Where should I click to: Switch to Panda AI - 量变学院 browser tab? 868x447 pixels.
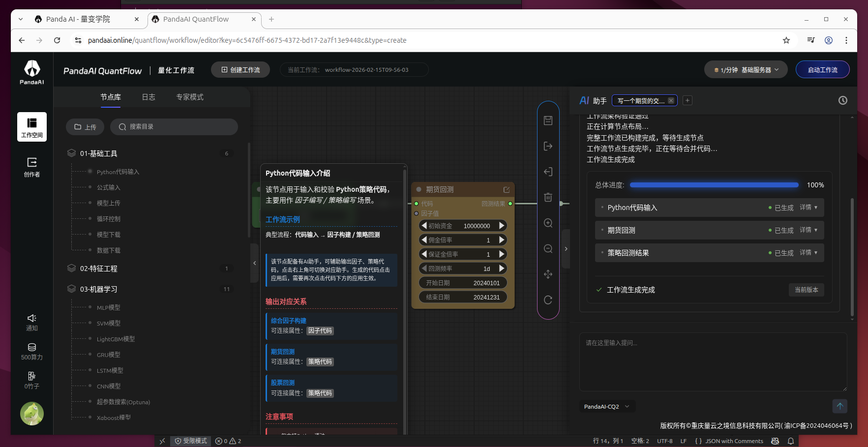coord(87,19)
